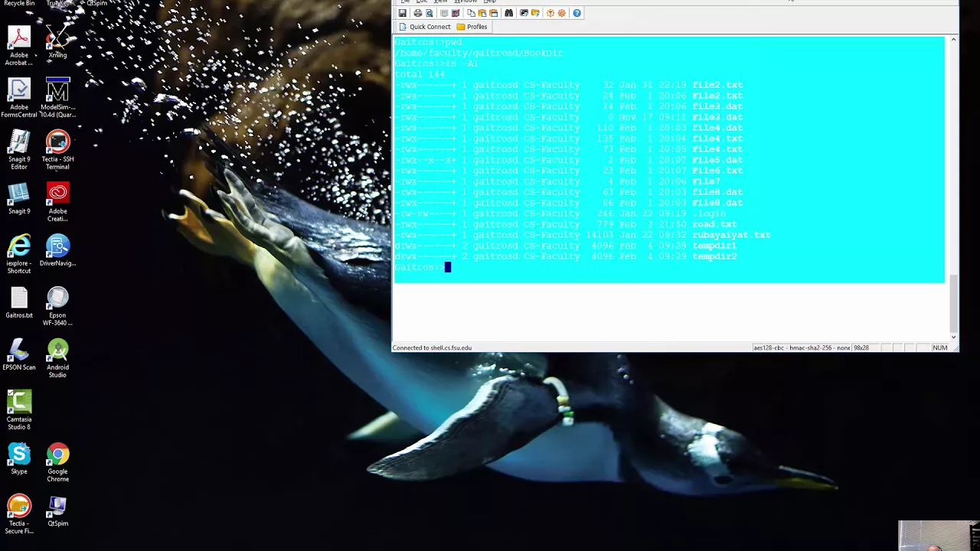Select the Android Studio desktop icon
The image size is (980, 551).
click(57, 357)
